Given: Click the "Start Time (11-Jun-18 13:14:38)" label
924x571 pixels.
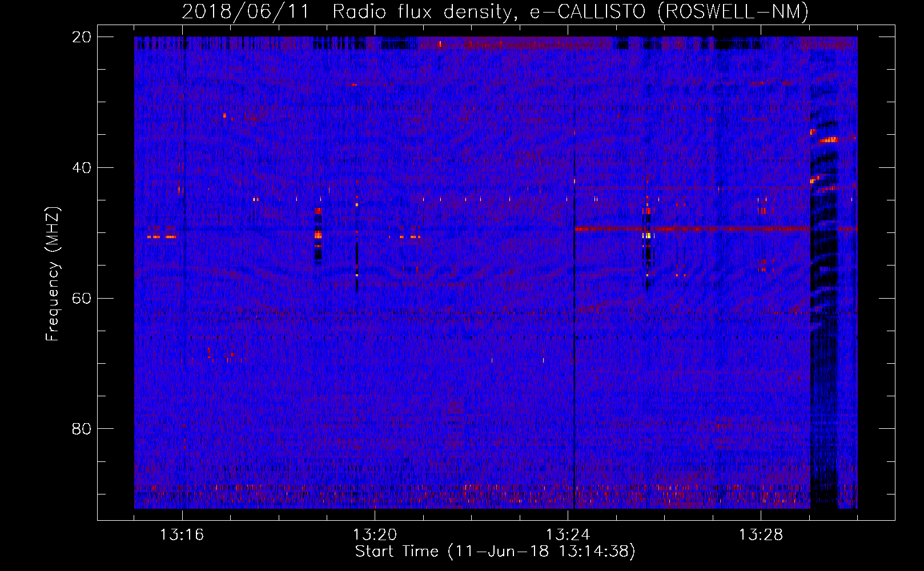Looking at the screenshot, I should (x=495, y=552).
